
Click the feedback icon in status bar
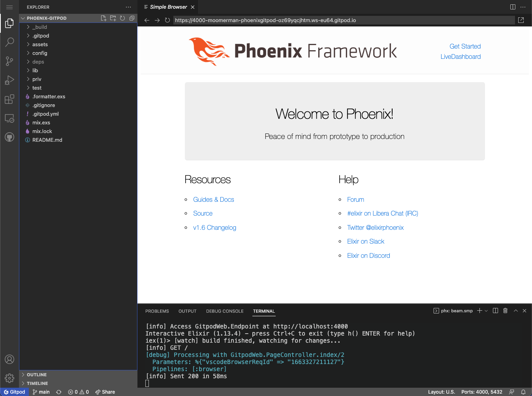(x=512, y=392)
